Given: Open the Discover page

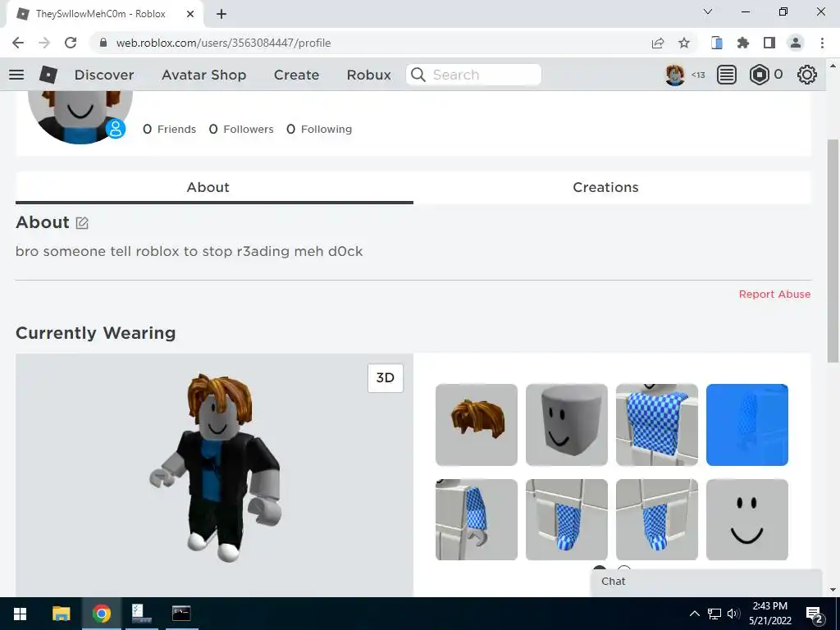Looking at the screenshot, I should point(104,75).
